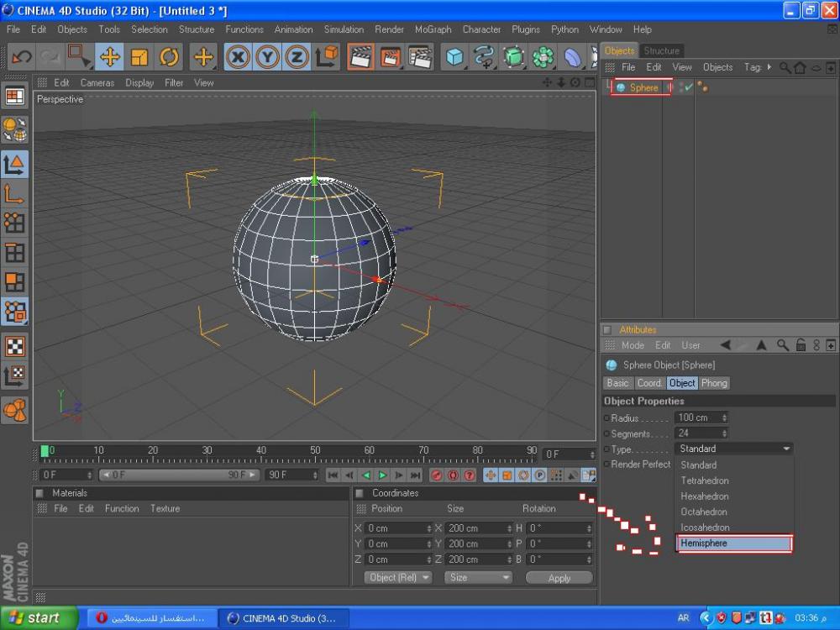The width and height of the screenshot is (840, 630).
Task: Toggle the Z axis lock
Action: 297,57
